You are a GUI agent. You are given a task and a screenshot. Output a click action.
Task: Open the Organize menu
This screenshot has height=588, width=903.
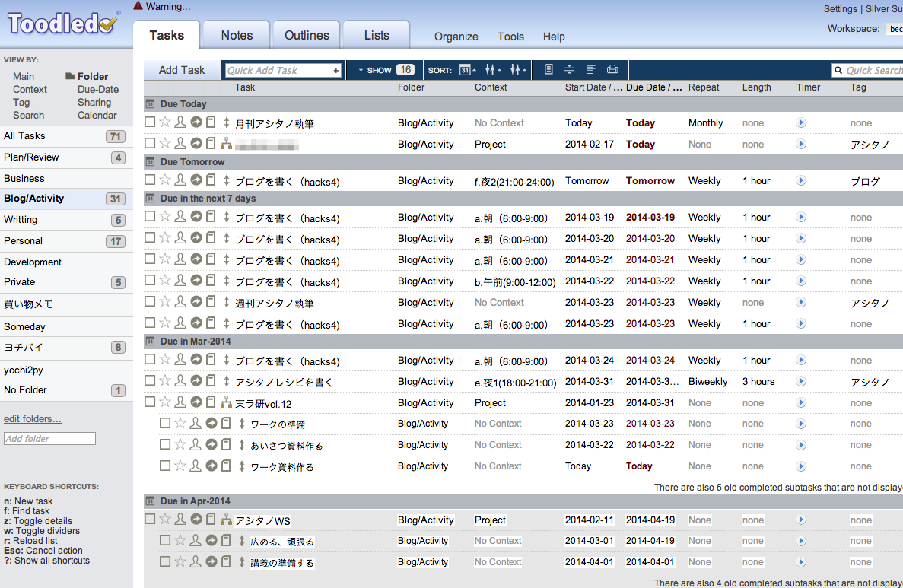[x=456, y=37]
